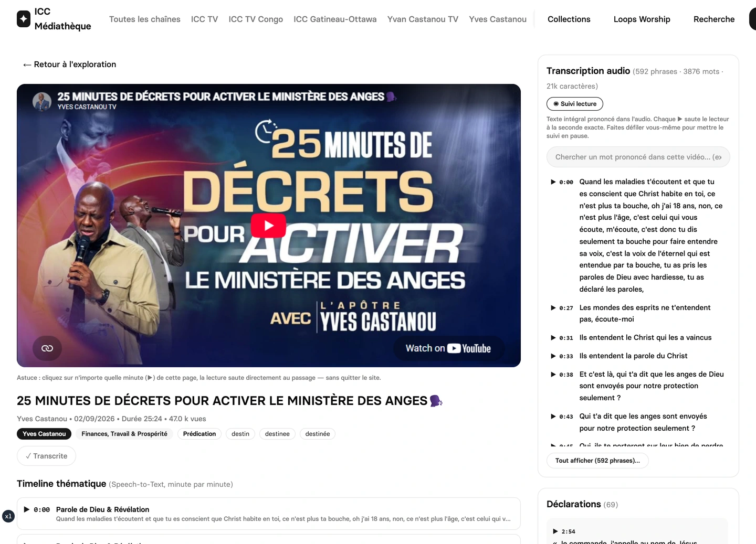Play transcript line at 0:31
This screenshot has width=756, height=544.
click(x=562, y=338)
